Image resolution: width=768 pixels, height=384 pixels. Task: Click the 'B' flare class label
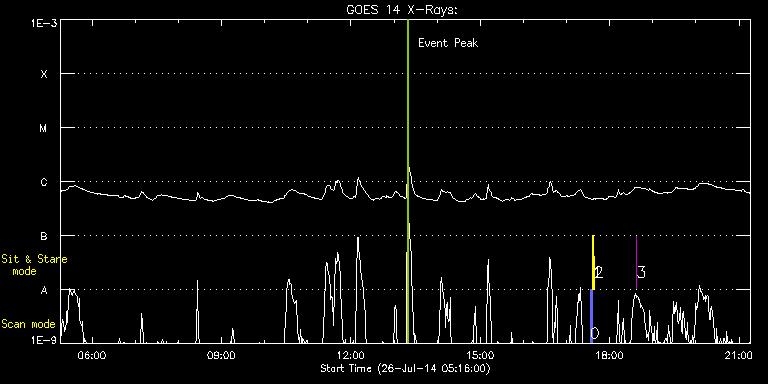tap(44, 236)
